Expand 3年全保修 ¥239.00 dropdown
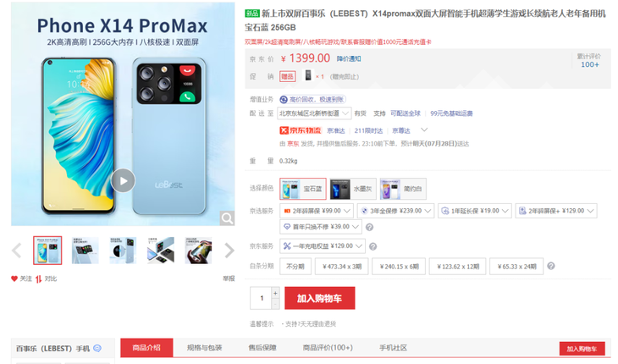The width and height of the screenshot is (618, 364). coord(395,211)
